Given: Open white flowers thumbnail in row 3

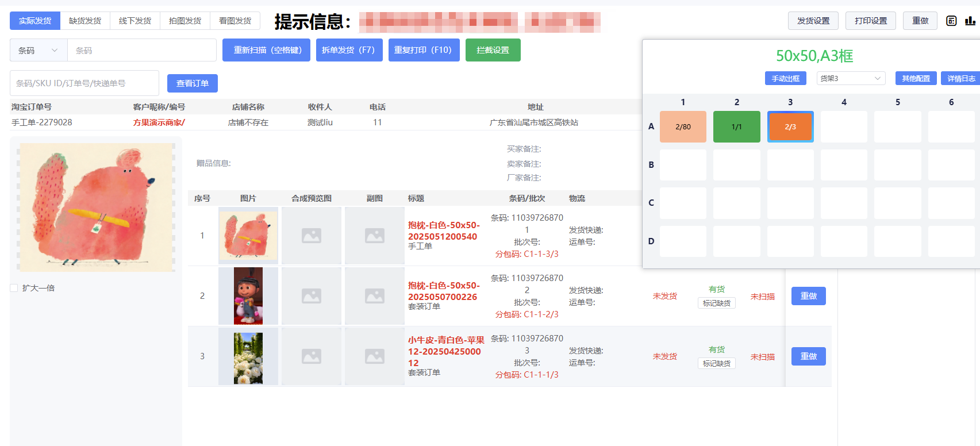Looking at the screenshot, I should click(x=248, y=356).
